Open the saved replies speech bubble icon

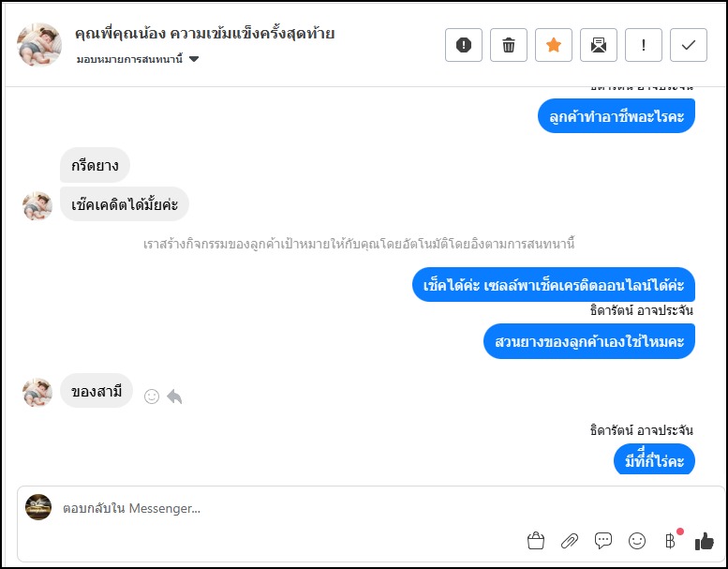pos(603,541)
